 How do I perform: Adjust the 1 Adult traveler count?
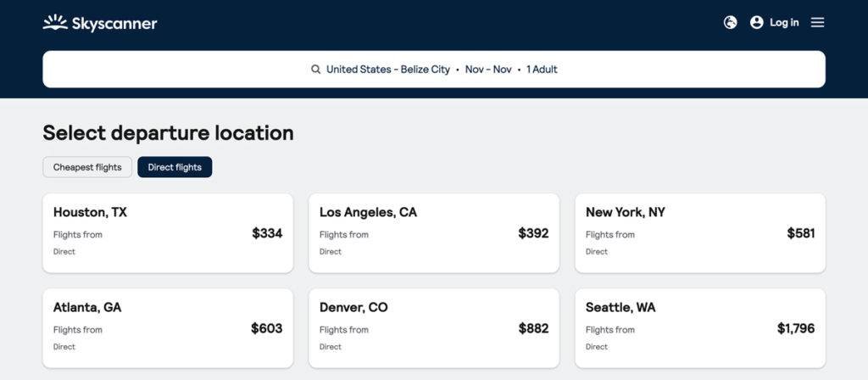click(x=542, y=70)
